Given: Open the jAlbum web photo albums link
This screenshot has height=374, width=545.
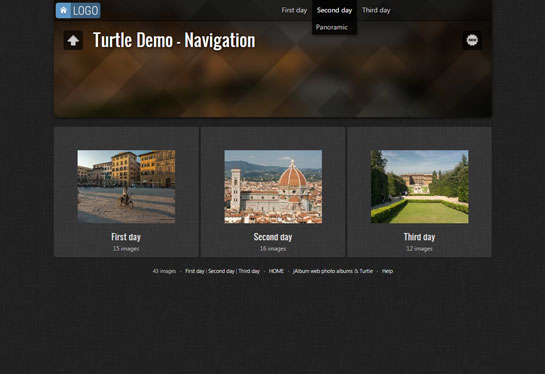Looking at the screenshot, I should click(333, 271).
